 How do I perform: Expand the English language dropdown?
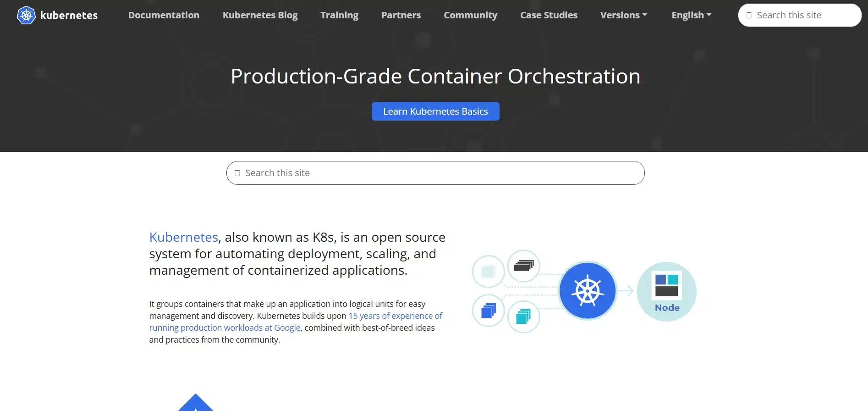(x=691, y=15)
